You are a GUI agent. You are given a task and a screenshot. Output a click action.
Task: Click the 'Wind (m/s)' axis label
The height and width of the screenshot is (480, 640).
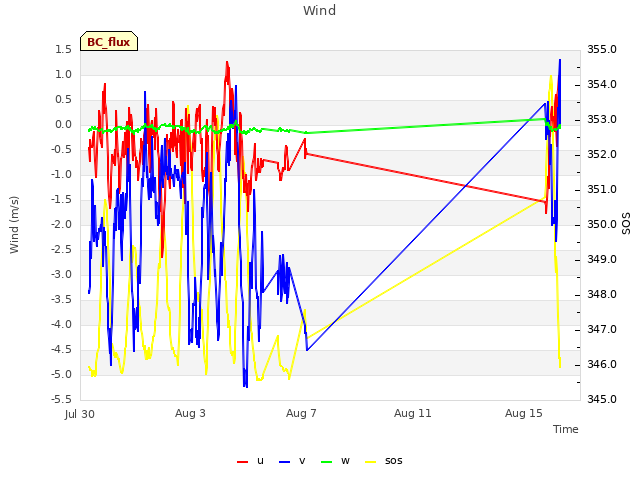(14, 225)
